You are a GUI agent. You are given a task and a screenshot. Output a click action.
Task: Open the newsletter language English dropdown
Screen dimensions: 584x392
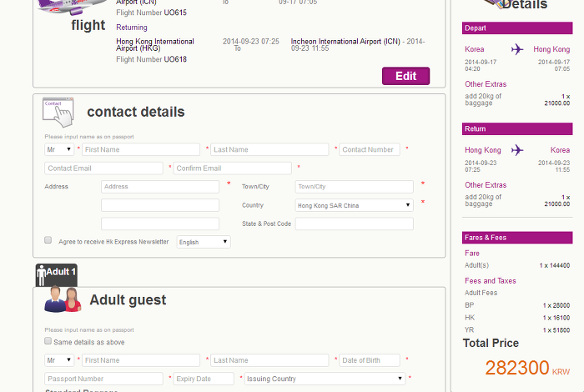click(204, 242)
